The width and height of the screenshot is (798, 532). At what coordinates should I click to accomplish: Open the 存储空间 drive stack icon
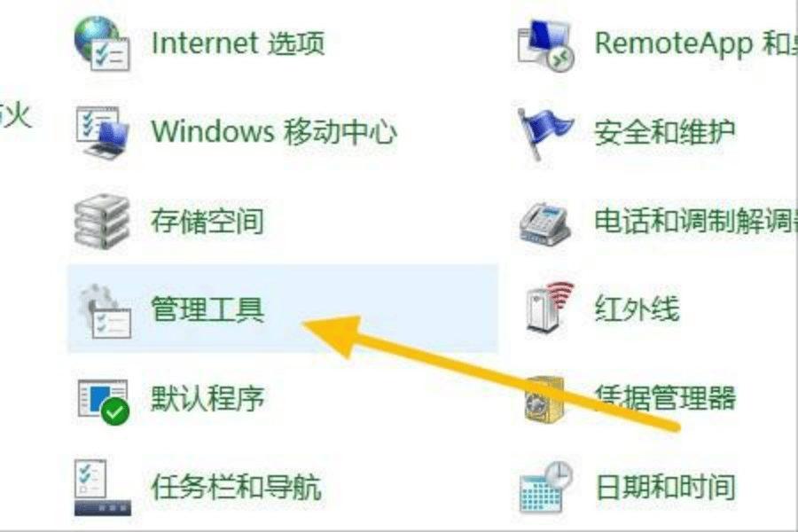pyautogui.click(x=102, y=221)
